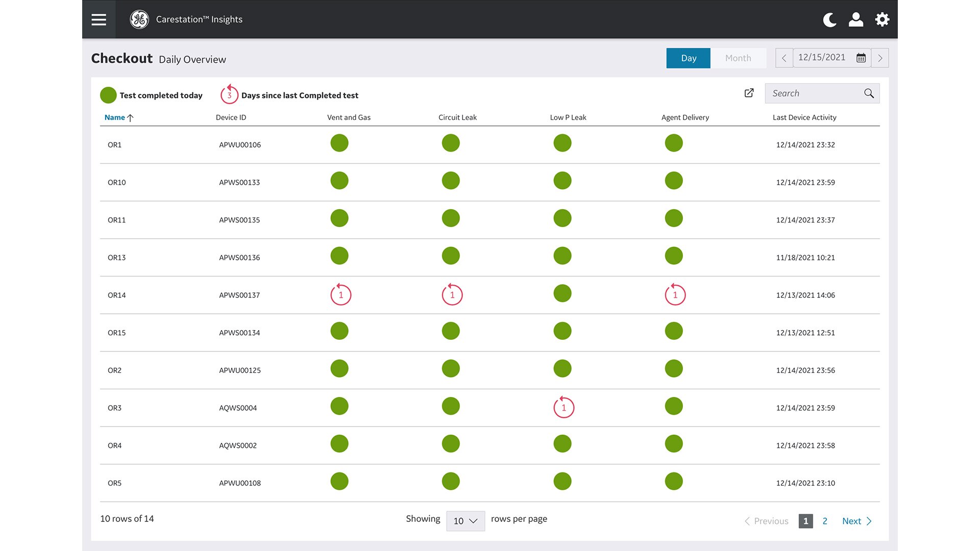This screenshot has width=980, height=551.
Task: Click OR3 Low P Leak overdue indicator
Action: (x=563, y=408)
